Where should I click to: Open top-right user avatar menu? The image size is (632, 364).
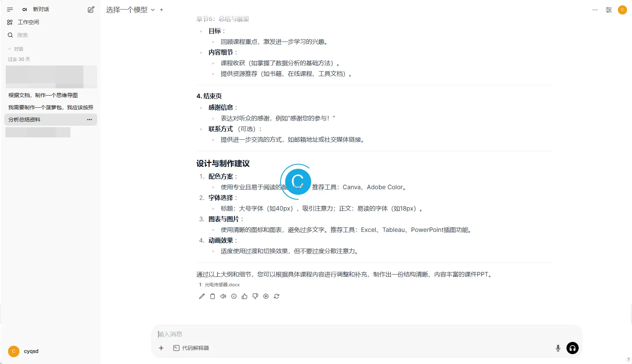pos(622,10)
